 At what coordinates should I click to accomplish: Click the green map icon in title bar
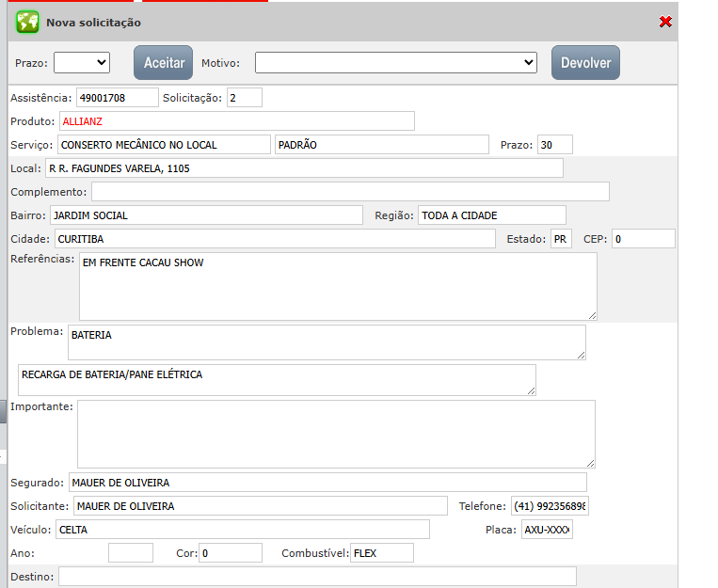(27, 22)
